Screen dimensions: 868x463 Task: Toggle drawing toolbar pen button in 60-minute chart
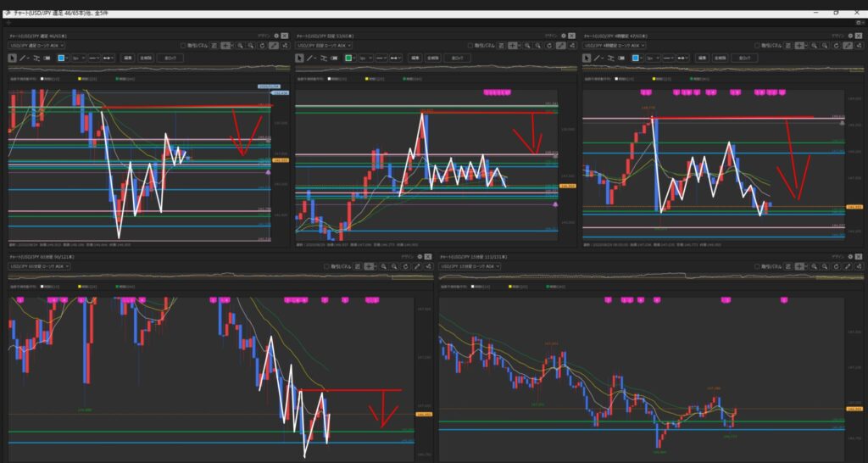pyautogui.click(x=417, y=266)
